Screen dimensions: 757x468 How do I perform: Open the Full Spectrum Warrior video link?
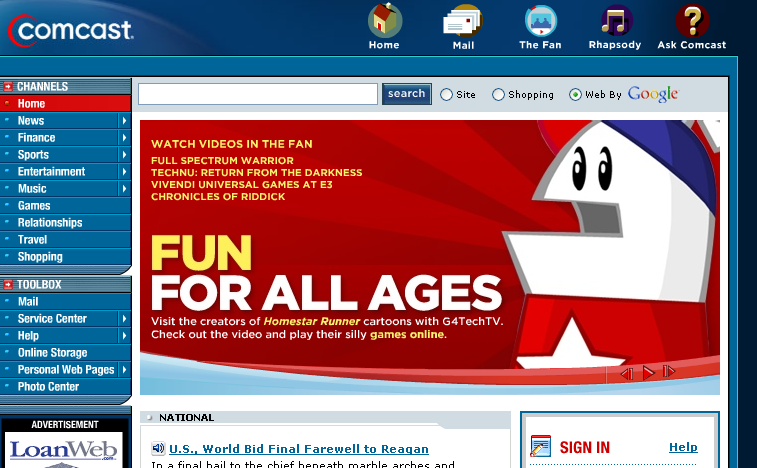[222, 160]
